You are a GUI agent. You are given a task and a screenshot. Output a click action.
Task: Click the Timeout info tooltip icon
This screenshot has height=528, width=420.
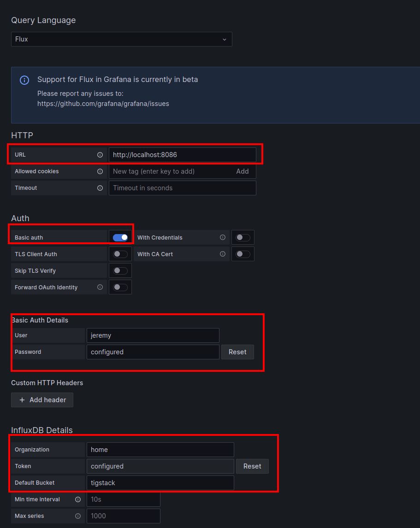tap(100, 188)
